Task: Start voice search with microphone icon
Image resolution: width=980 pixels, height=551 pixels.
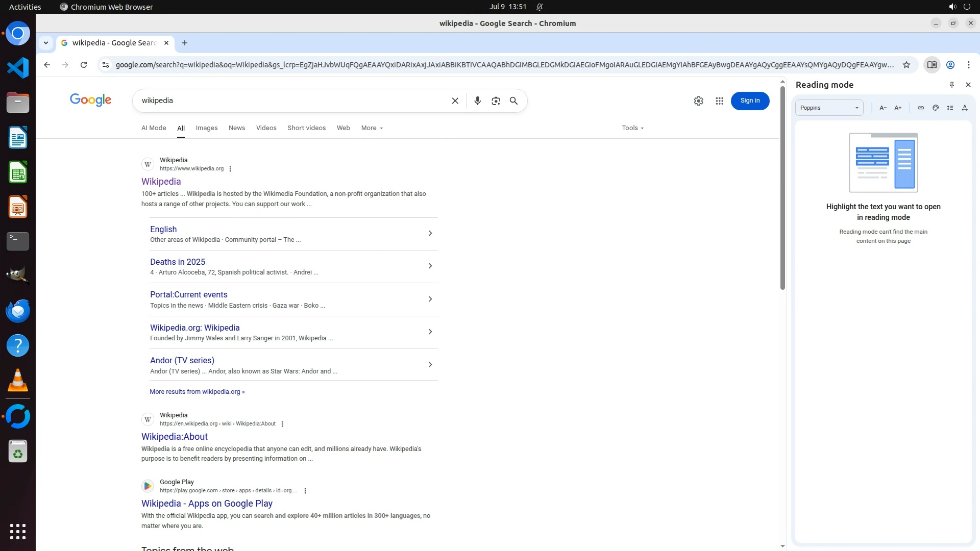Action: pos(477,101)
